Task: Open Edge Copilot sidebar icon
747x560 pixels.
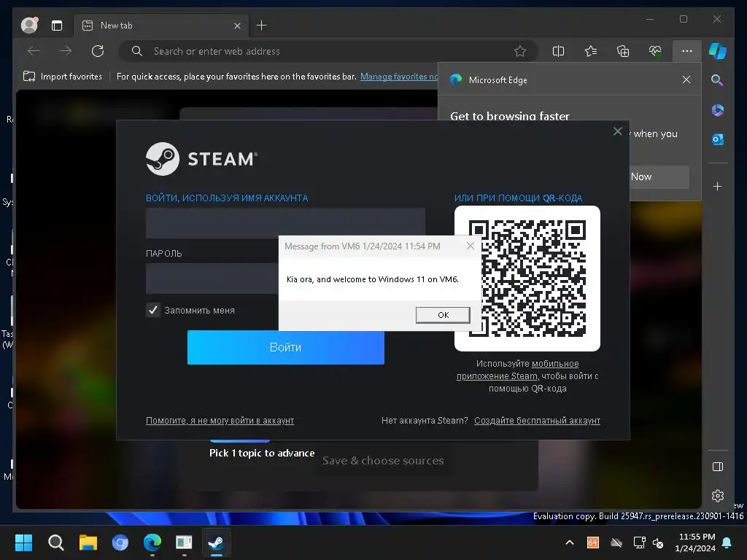Action: 718,51
